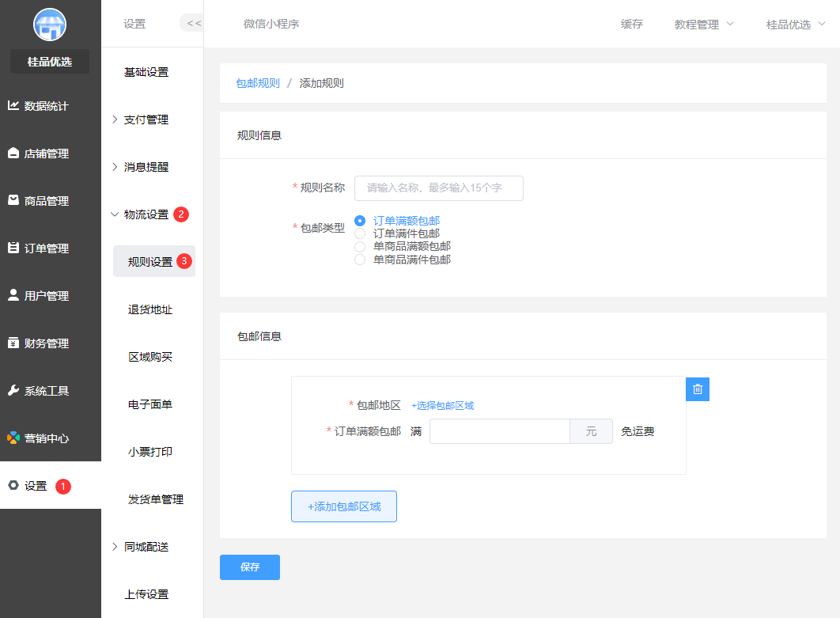Open 用户管理 from the sidebar
The width and height of the screenshot is (840, 618).
point(50,295)
